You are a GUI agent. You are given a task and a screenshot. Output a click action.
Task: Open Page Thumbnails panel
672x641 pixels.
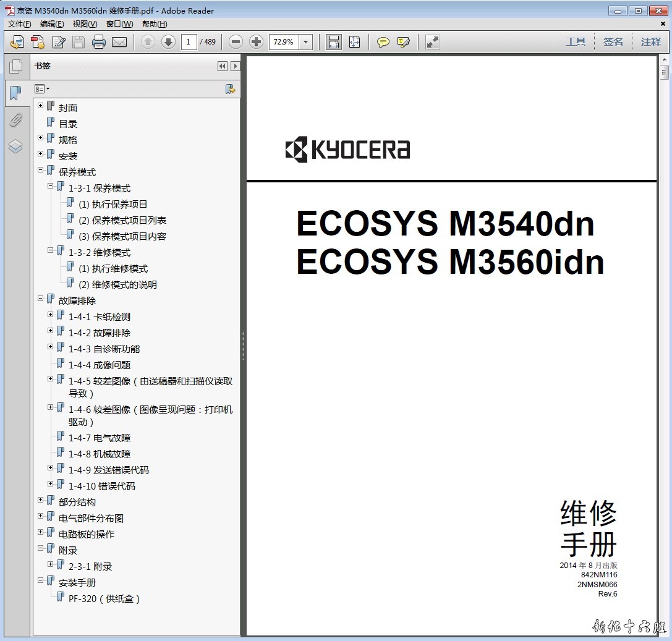click(x=15, y=67)
